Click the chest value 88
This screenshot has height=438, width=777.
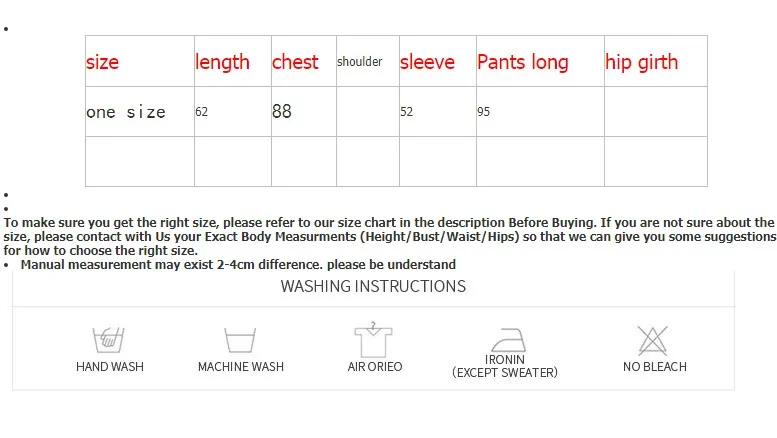[x=281, y=111]
